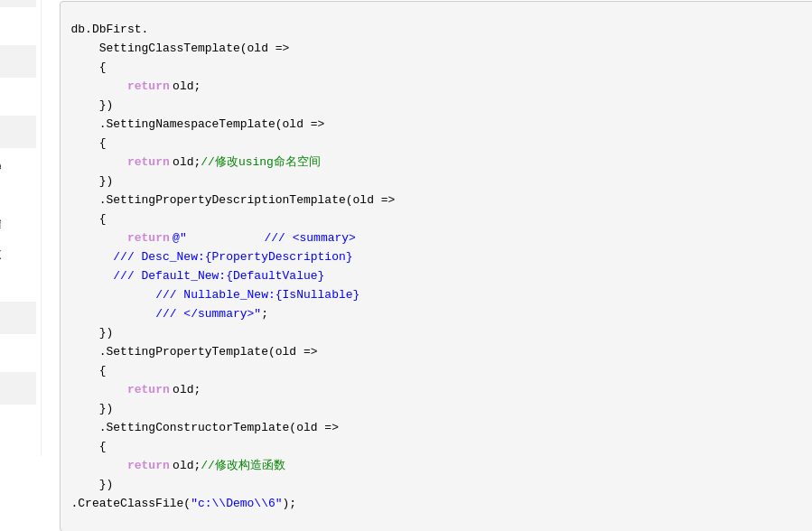The width and height of the screenshot is (812, 531).
Task: Select the SettingClassTemplate method name
Action: tap(172, 48)
